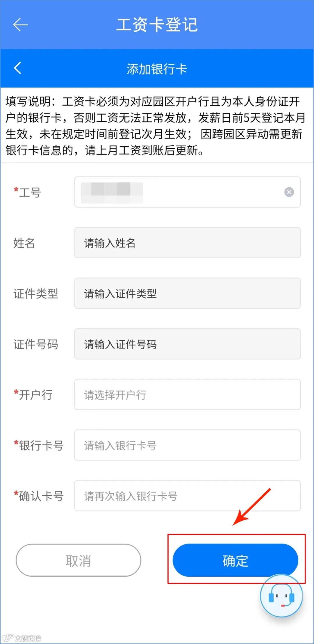Click the *工号 field label
Viewport: 314px width, 644px height.
pos(28,192)
